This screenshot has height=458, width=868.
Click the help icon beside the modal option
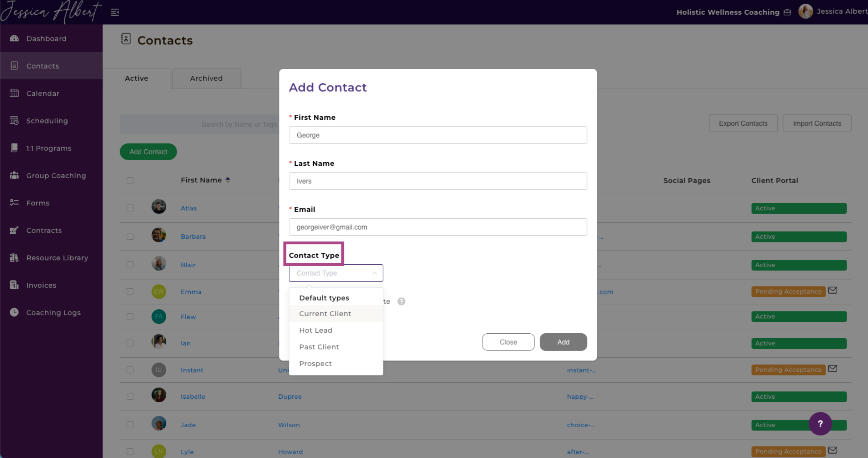click(x=401, y=301)
